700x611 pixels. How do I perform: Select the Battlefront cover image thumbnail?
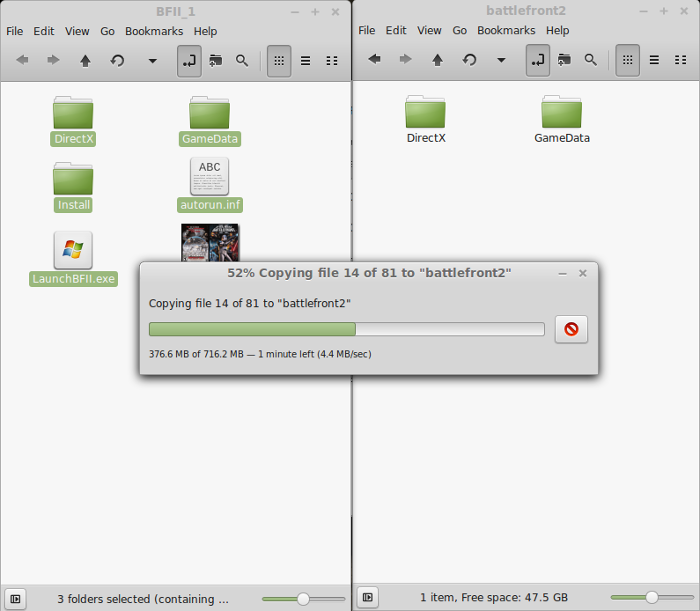210,242
